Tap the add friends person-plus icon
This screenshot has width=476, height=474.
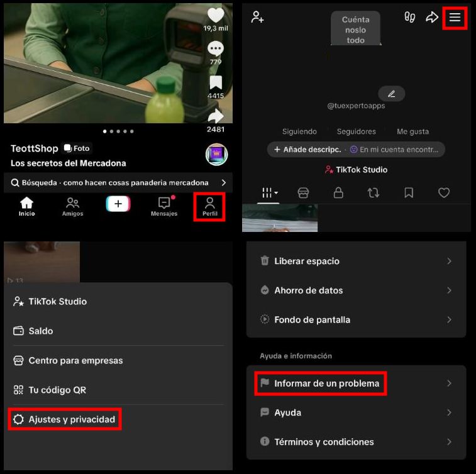click(x=257, y=17)
